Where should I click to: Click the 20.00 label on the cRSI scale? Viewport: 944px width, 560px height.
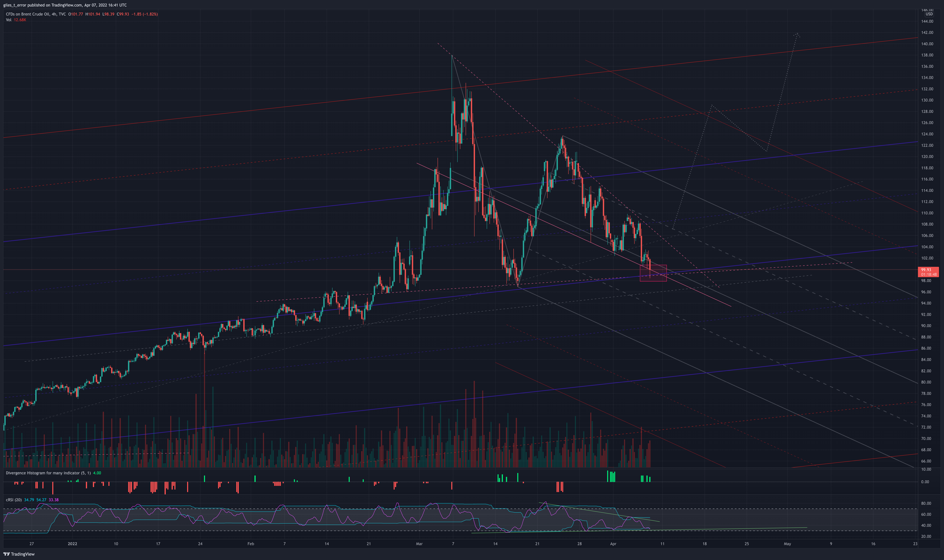926,536
